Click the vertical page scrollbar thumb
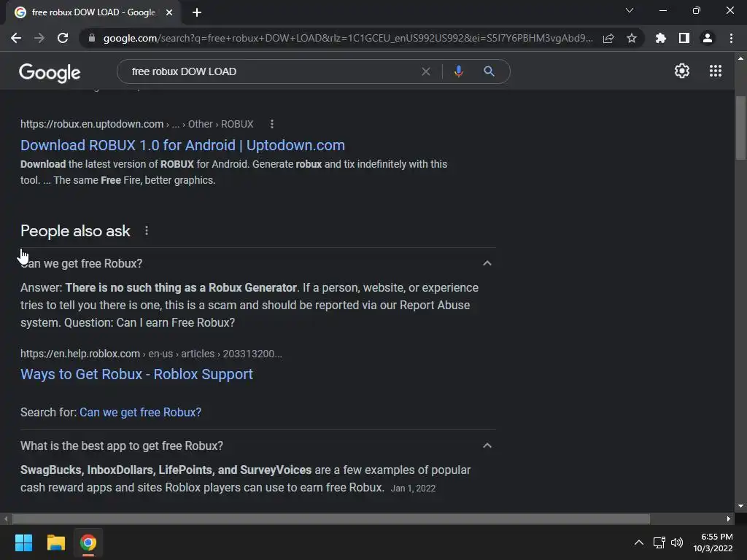Screen dimensions: 747x560 pos(740,128)
